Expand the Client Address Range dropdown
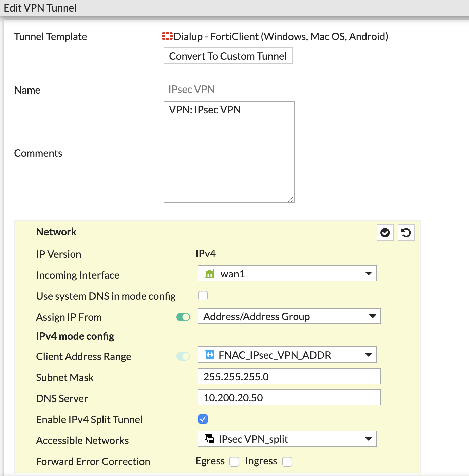This screenshot has width=469, height=476. tap(369, 355)
